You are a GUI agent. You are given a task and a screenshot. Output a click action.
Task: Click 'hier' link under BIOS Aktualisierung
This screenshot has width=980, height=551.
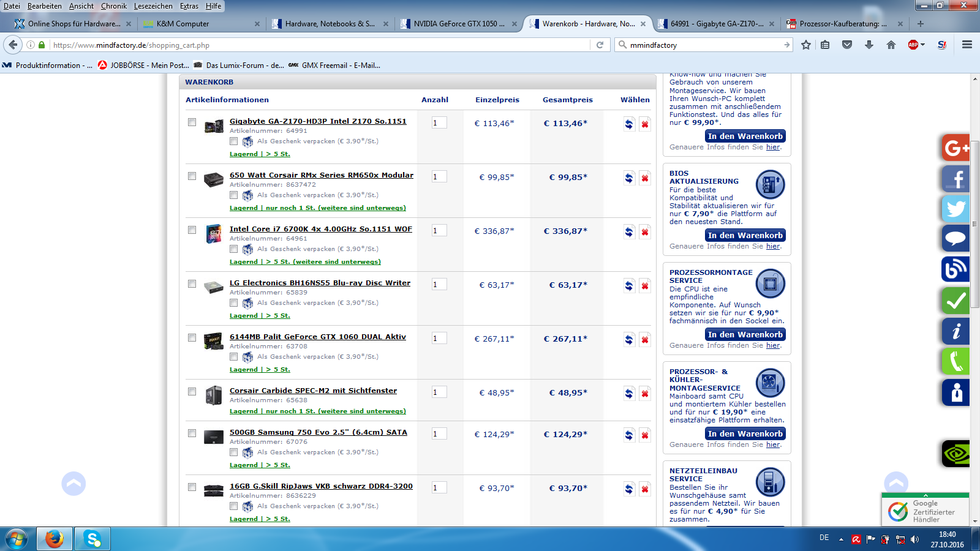point(773,246)
